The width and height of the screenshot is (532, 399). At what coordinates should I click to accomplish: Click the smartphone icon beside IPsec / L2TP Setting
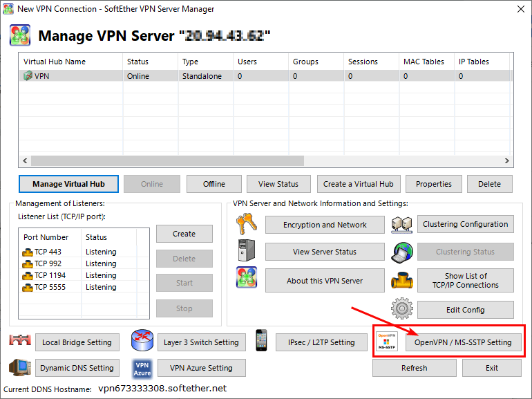[x=261, y=340]
